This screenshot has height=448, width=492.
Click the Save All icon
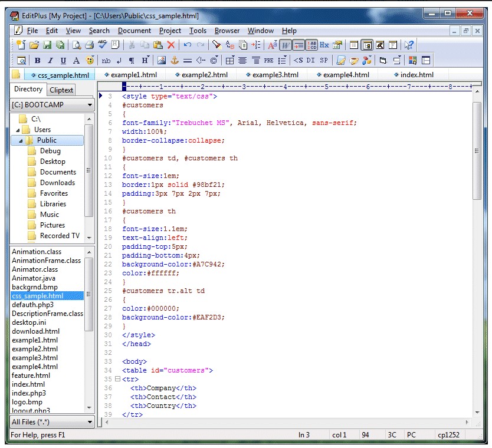[x=60, y=45]
